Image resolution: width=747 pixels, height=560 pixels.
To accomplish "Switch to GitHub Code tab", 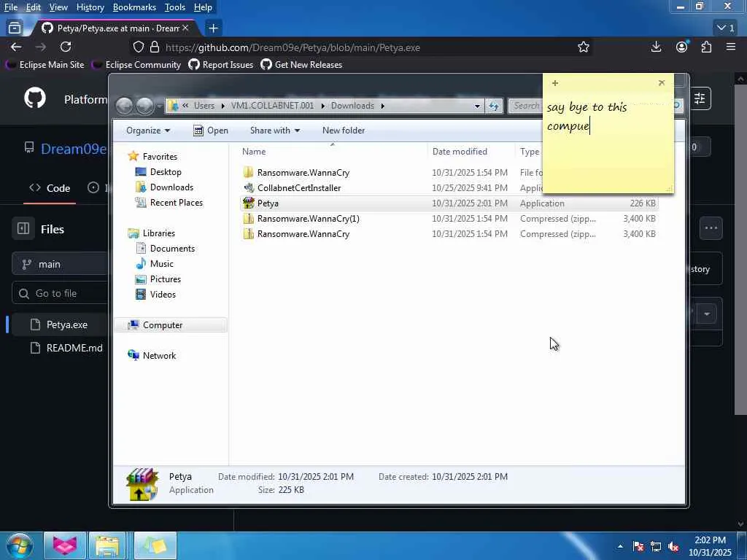I will pos(50,188).
